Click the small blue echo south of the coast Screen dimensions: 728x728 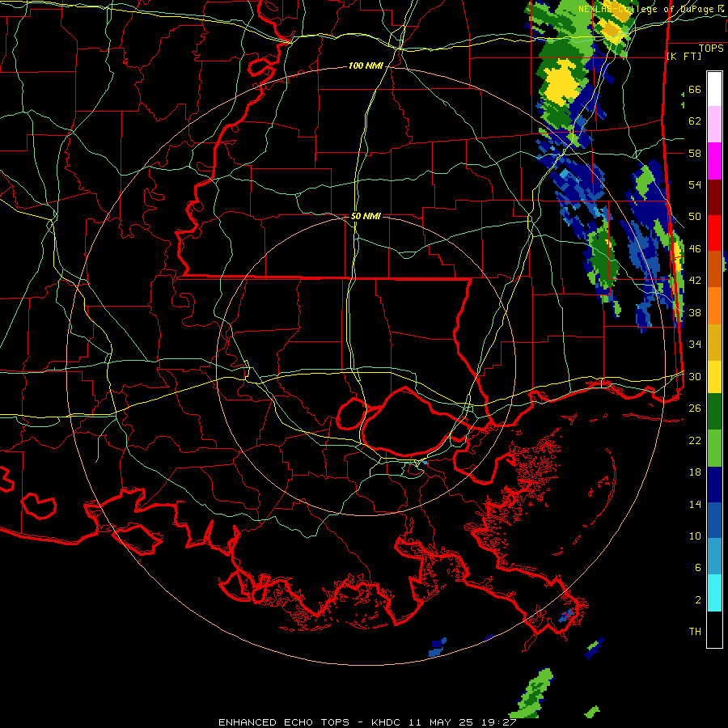tap(438, 647)
